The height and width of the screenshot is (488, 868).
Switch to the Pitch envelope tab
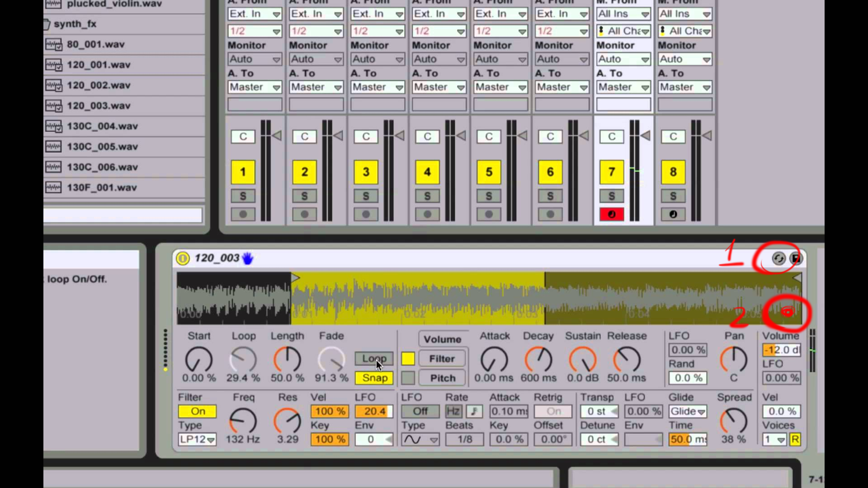442,378
